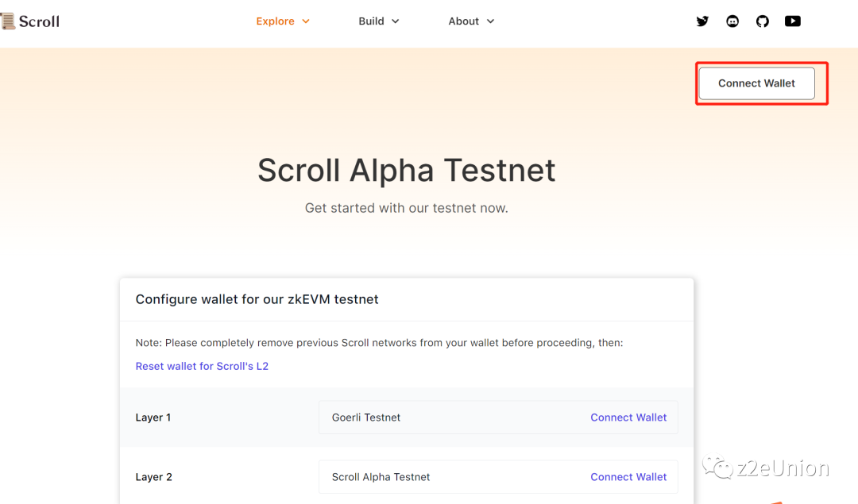
Task: Expand the chevron next to Explore
Action: [x=306, y=21]
